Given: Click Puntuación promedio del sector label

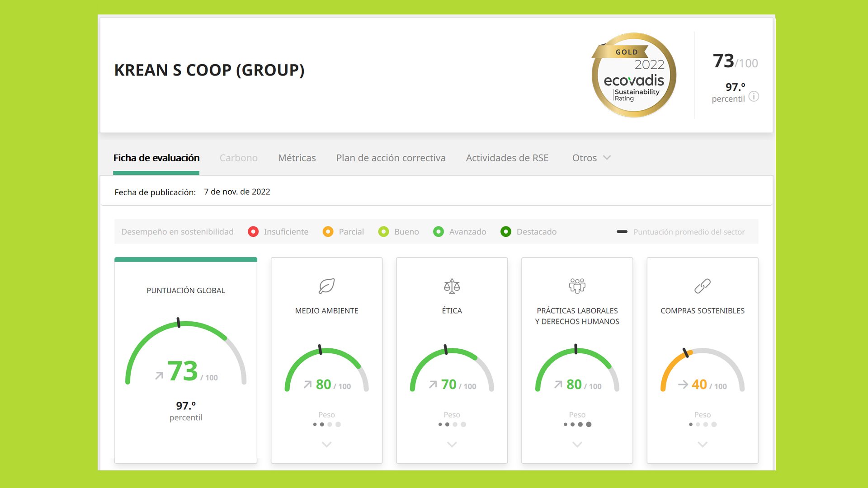Looking at the screenshot, I should tap(689, 232).
